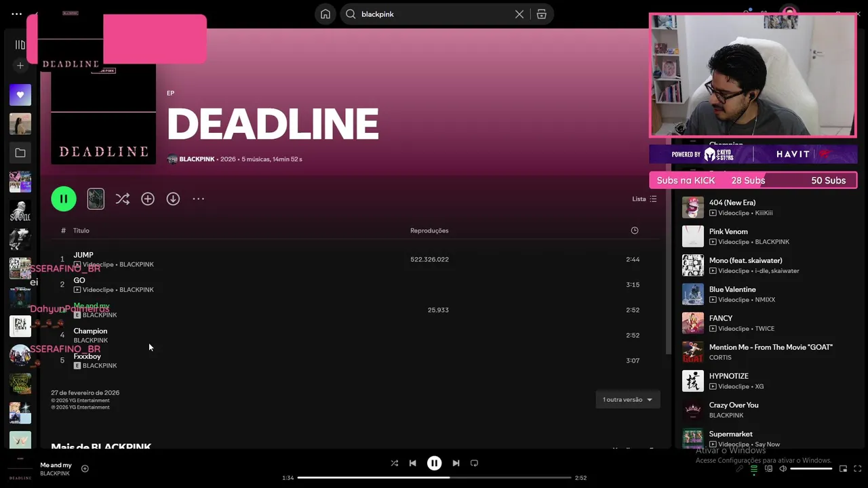Select FANCY by TWICE in queue
The image size is (868, 488).
click(766, 323)
